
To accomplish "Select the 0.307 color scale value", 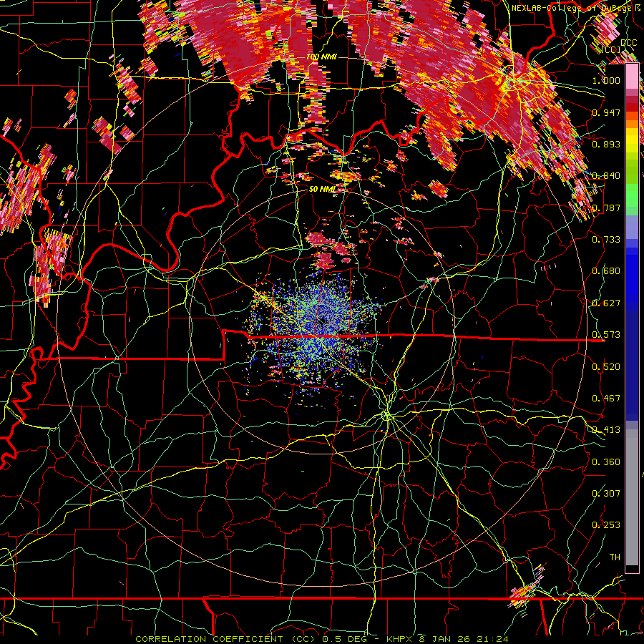I will click(606, 494).
